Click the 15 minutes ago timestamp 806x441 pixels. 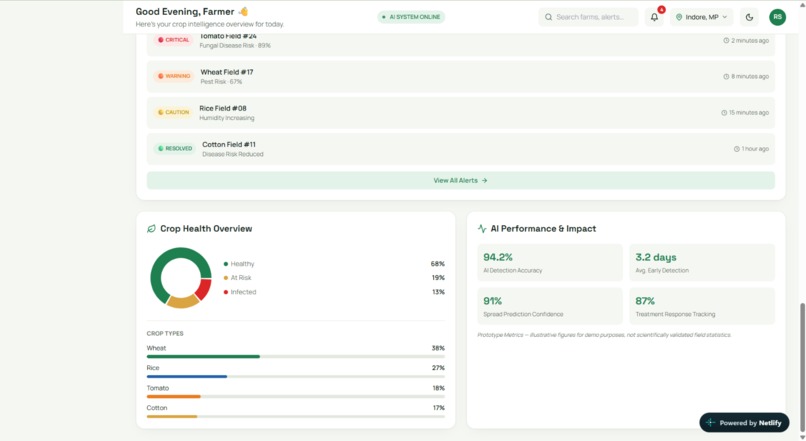click(x=745, y=113)
